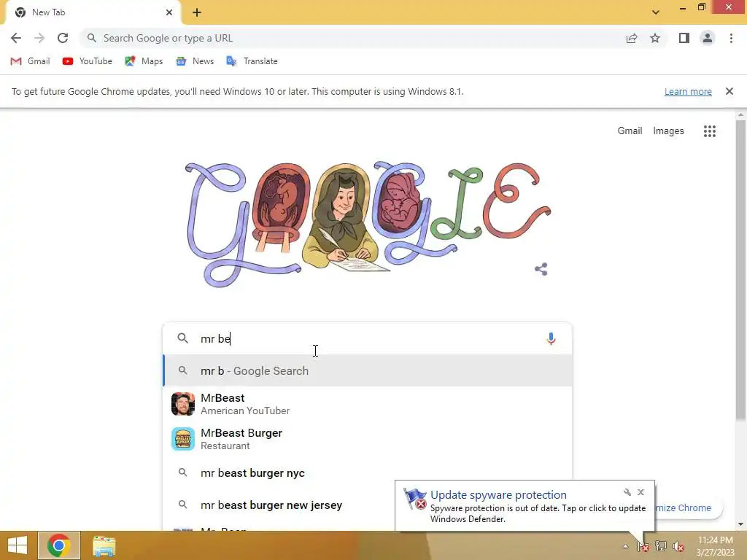Click the Update spyware protection title
747x560 pixels.
498,495
